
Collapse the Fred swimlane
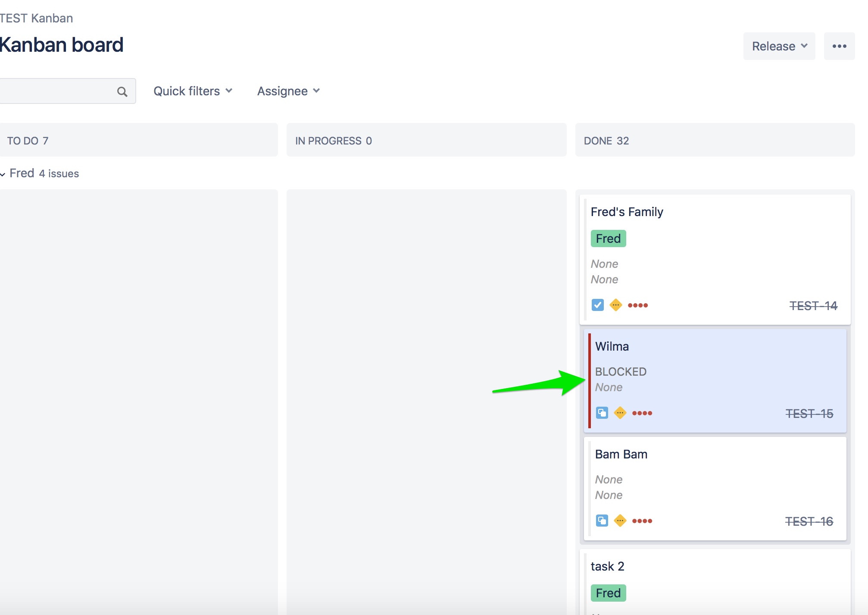[x=3, y=174]
